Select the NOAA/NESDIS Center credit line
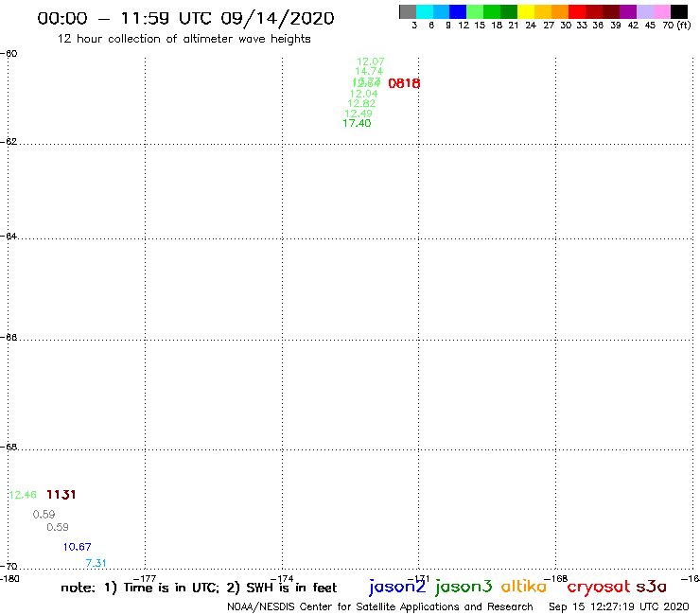The height and width of the screenshot is (615, 700). pyautogui.click(x=380, y=607)
